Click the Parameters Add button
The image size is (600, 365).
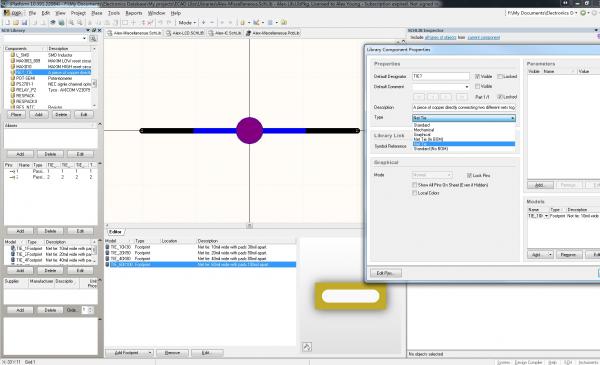540,185
